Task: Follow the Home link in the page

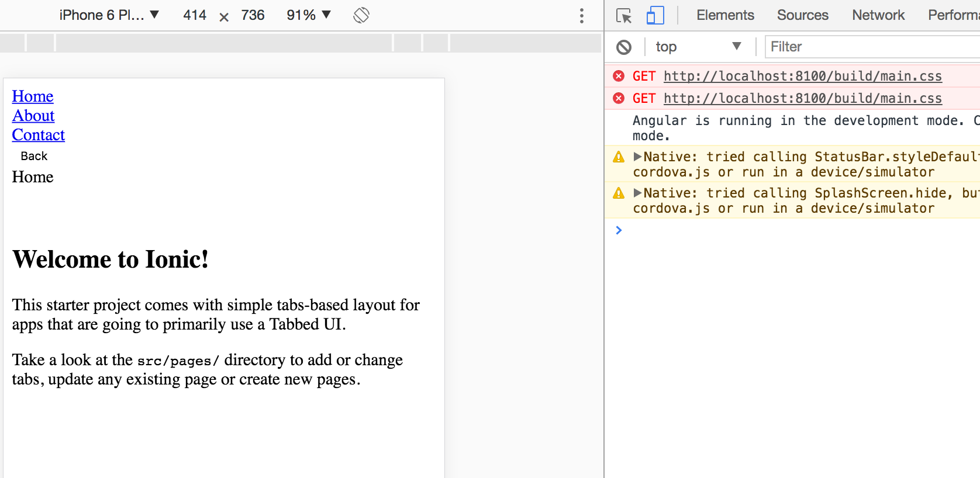Action: tap(33, 96)
